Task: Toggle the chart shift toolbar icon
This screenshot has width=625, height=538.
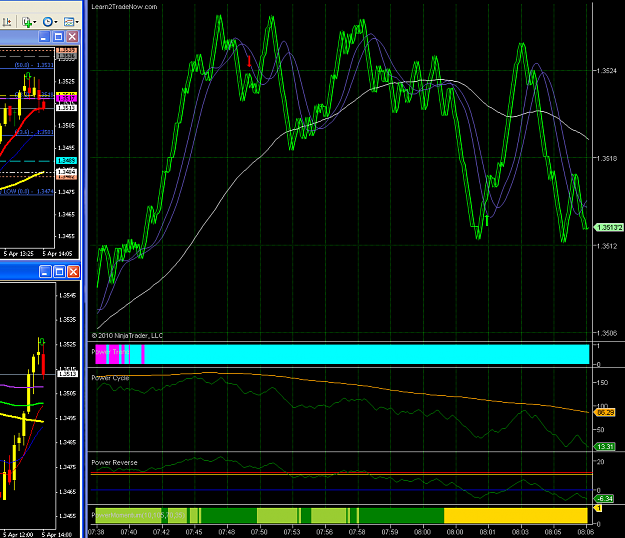Action: click(x=7, y=22)
